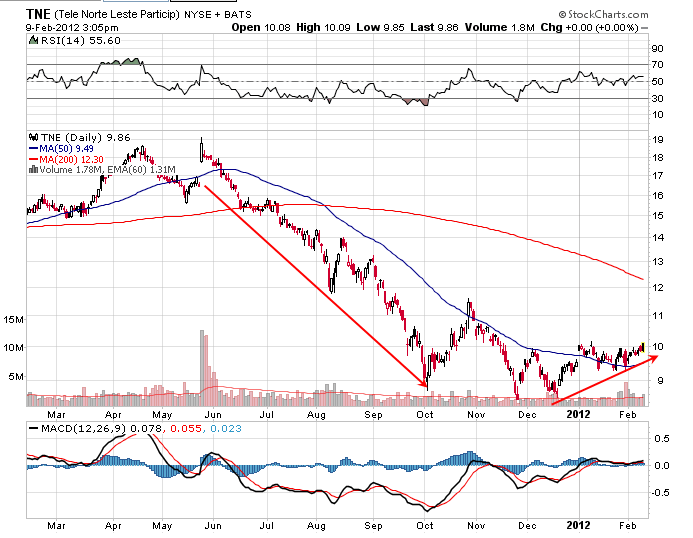The height and width of the screenshot is (538, 693).
Task: Click the TNE (Daily) 9.86 legend entry
Action: (86, 137)
